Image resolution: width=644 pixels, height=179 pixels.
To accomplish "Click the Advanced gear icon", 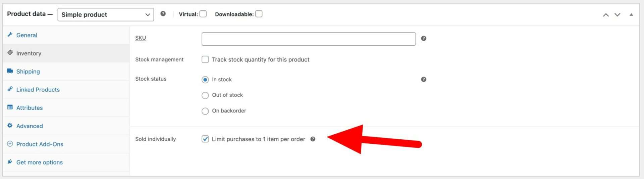I will click(10, 126).
